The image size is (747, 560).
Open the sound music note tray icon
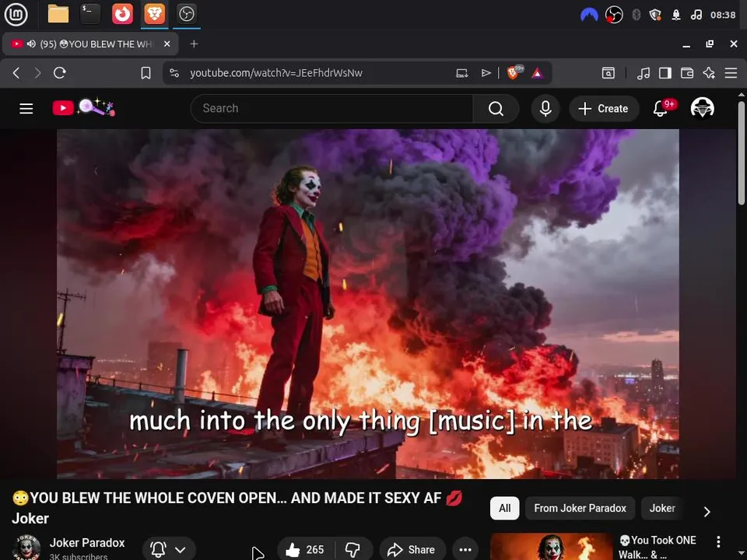[696, 15]
